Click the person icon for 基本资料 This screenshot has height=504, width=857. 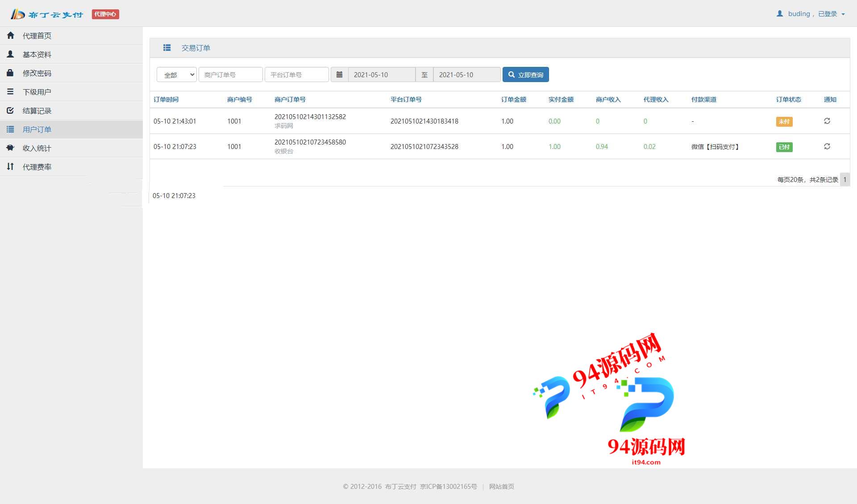coord(10,54)
